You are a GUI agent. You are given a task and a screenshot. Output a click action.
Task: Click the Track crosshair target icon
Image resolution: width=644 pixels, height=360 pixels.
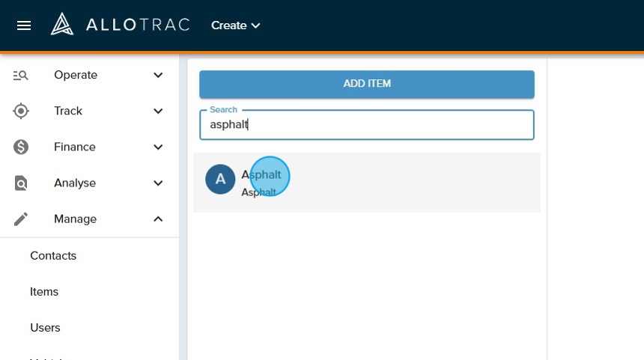(21, 111)
